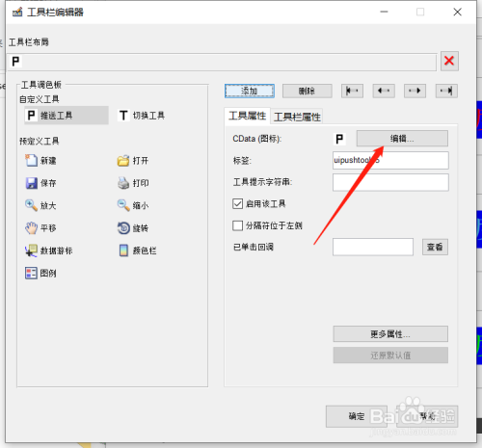
Task: Move tool to far right end
Action: click(446, 91)
